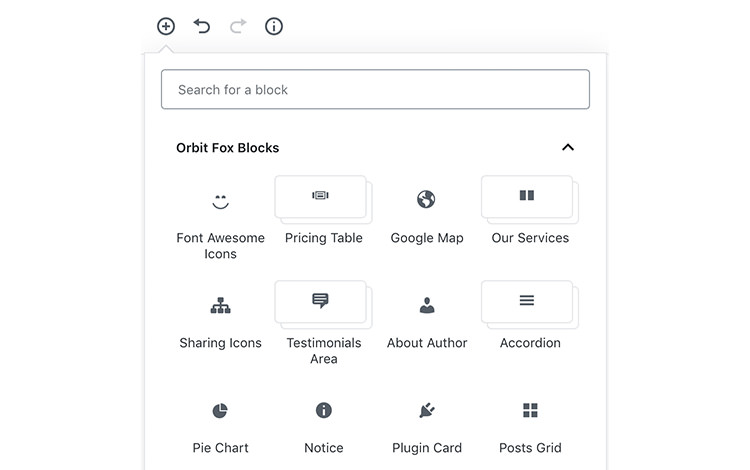Select the Google Map globe icon
This screenshot has width=750, height=470.
pos(426,199)
